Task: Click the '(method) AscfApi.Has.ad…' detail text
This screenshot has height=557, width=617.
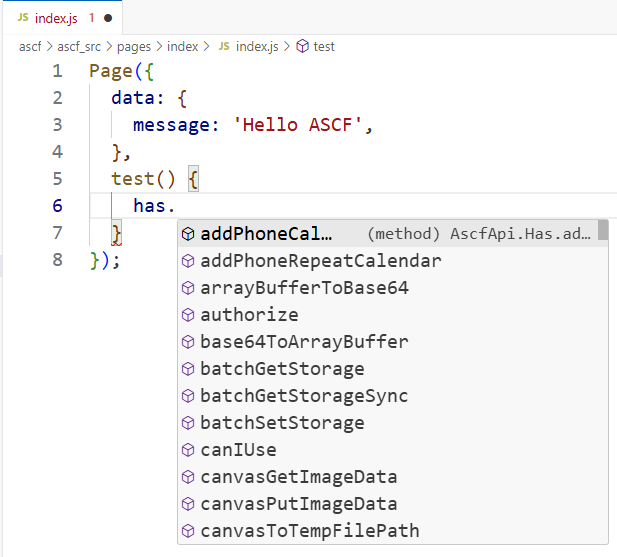Action: [x=479, y=234]
